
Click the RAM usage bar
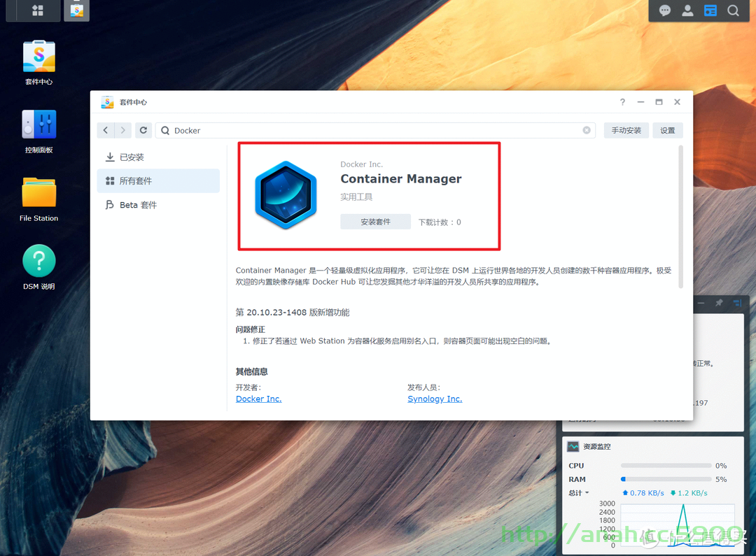click(x=666, y=479)
